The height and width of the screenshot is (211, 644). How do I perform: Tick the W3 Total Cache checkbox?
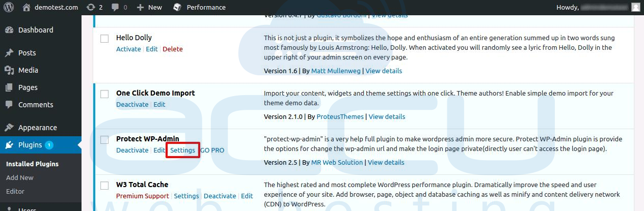point(104,186)
